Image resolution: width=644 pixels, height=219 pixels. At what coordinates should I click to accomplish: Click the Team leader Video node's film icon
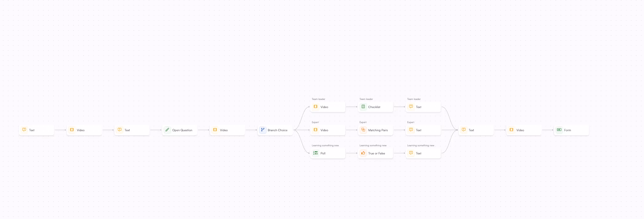click(x=315, y=107)
